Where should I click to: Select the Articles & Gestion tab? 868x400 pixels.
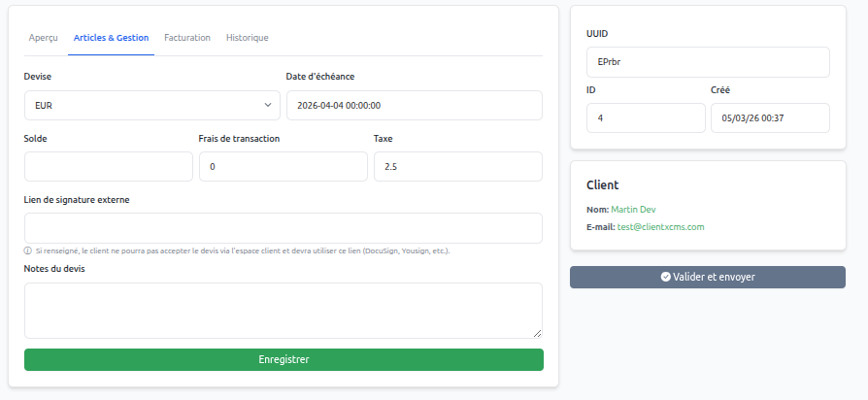(112, 38)
